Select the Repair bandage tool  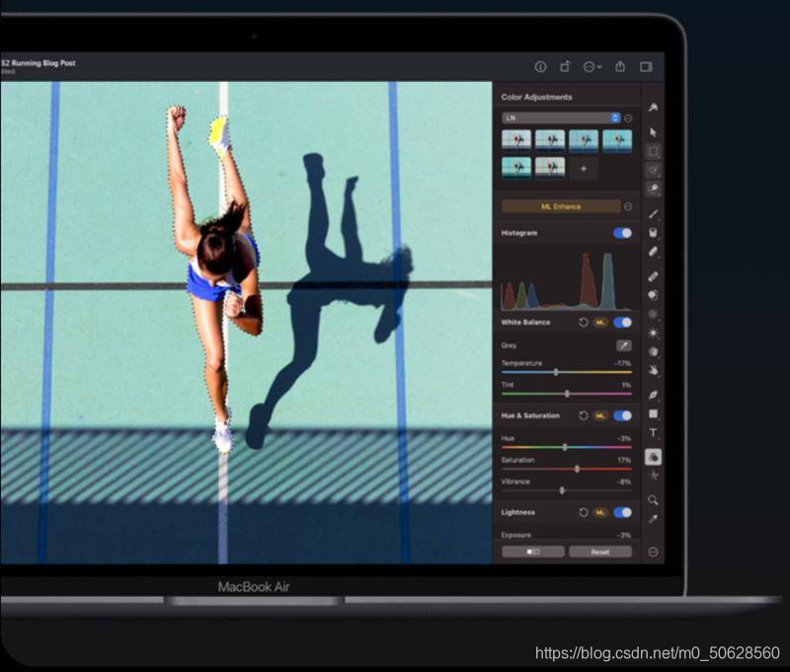point(653,276)
